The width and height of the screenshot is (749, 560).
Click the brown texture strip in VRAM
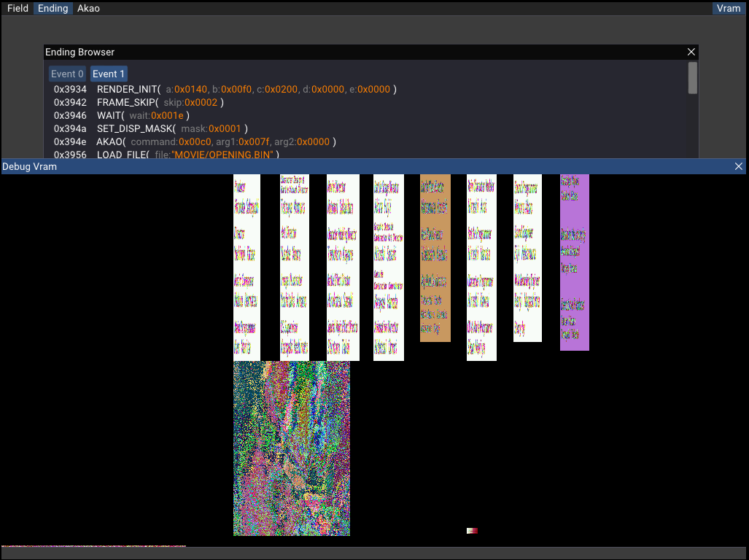coord(435,257)
